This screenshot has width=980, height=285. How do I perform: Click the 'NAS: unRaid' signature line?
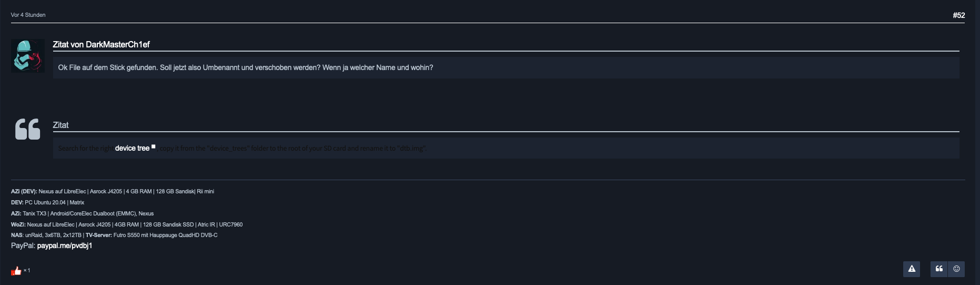pos(114,235)
